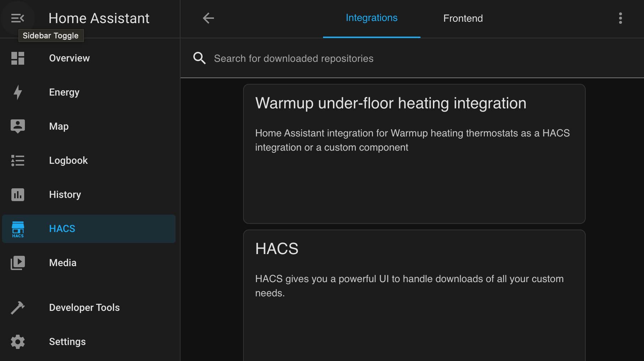
Task: Click the Map person-pin icon
Action: 17,126
